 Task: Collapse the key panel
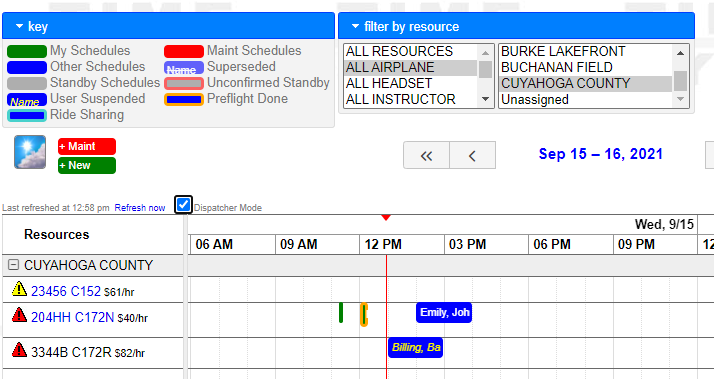point(19,26)
